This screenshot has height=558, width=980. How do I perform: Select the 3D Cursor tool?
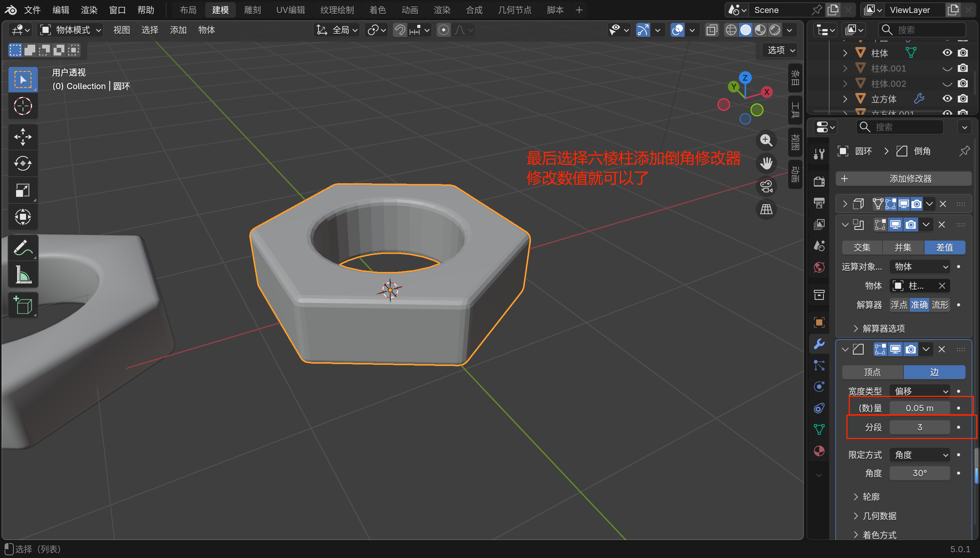[23, 106]
